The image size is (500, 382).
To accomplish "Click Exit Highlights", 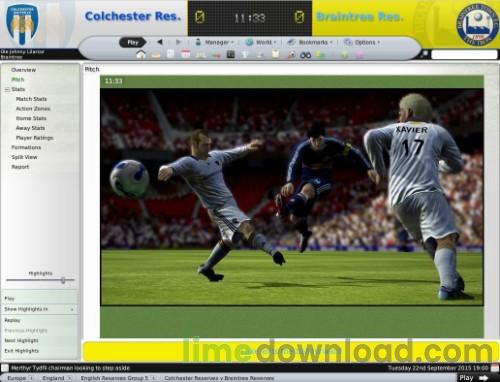I will (x=22, y=351).
